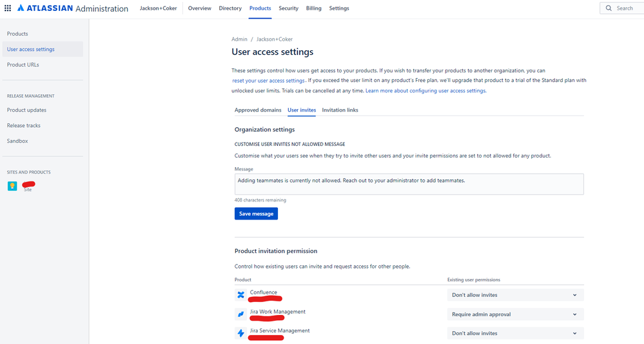Click the Jira Service Management icon
Viewport: 644px width, 344px height.
pos(240,333)
